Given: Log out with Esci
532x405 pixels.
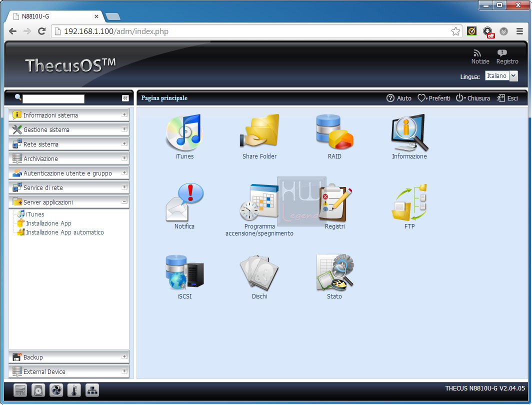Looking at the screenshot, I should point(507,98).
